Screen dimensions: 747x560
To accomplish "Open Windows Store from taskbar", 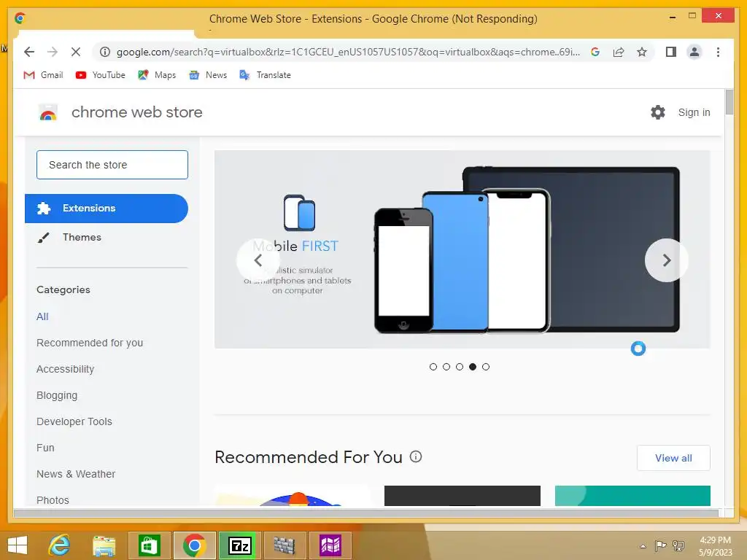I will (149, 545).
